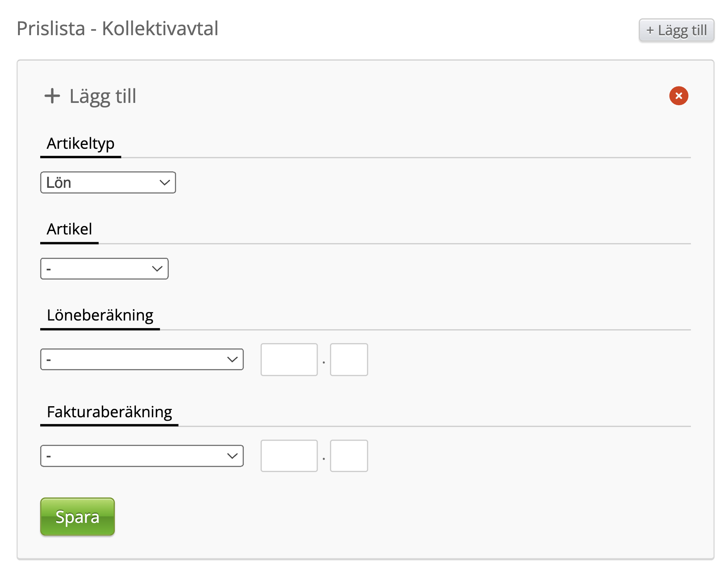Viewport: 728px width, 576px height.
Task: Select the Artikeltyp section label
Action: click(80, 144)
